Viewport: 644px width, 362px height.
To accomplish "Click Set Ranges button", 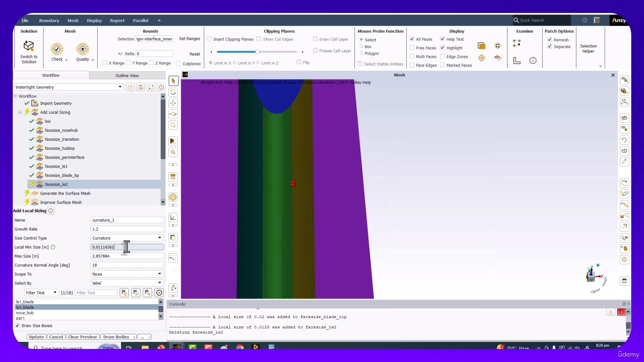I will tap(190, 39).
